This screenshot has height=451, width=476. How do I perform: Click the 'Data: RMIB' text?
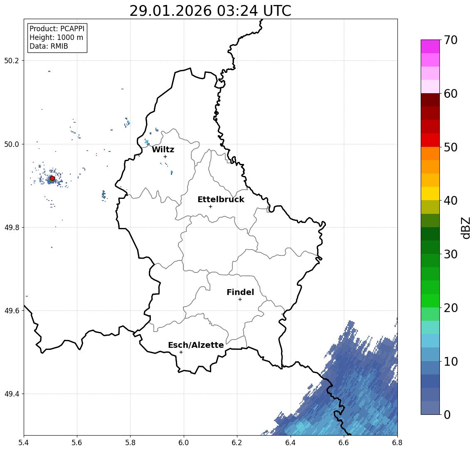pyautogui.click(x=49, y=46)
